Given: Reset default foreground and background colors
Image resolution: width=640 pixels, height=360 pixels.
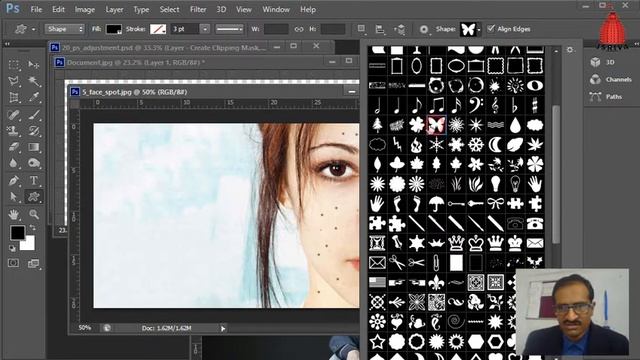Looking at the screenshot, I should pos(12,248).
